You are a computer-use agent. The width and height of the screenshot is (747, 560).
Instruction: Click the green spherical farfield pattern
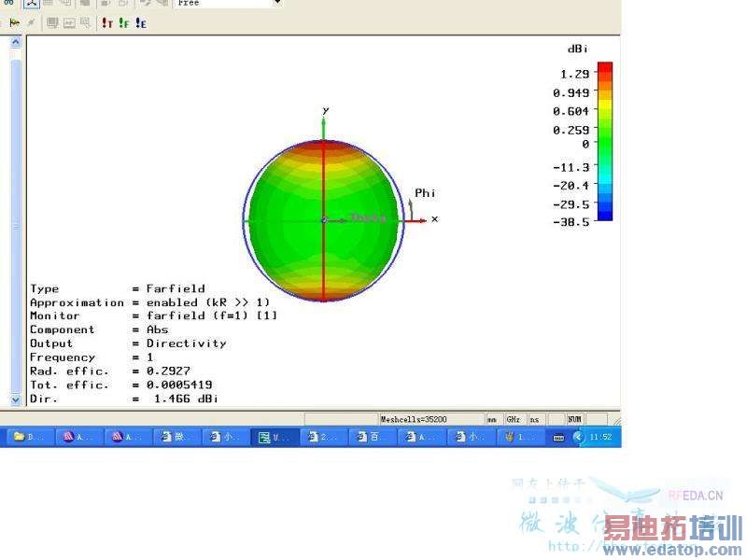click(323, 220)
